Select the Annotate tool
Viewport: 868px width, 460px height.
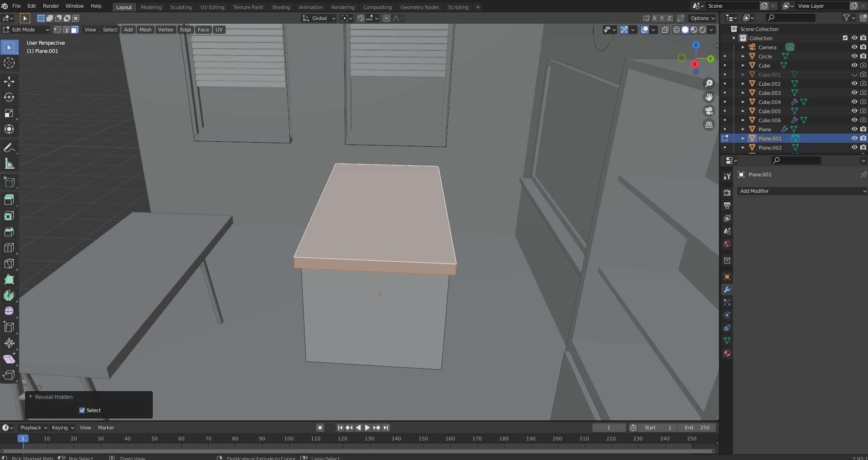(x=9, y=148)
